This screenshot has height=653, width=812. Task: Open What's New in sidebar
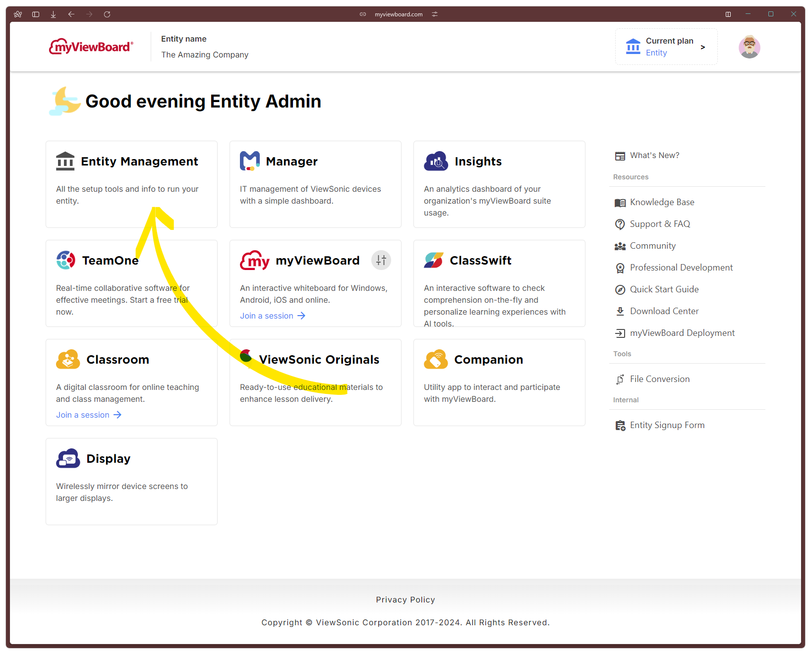[654, 156]
